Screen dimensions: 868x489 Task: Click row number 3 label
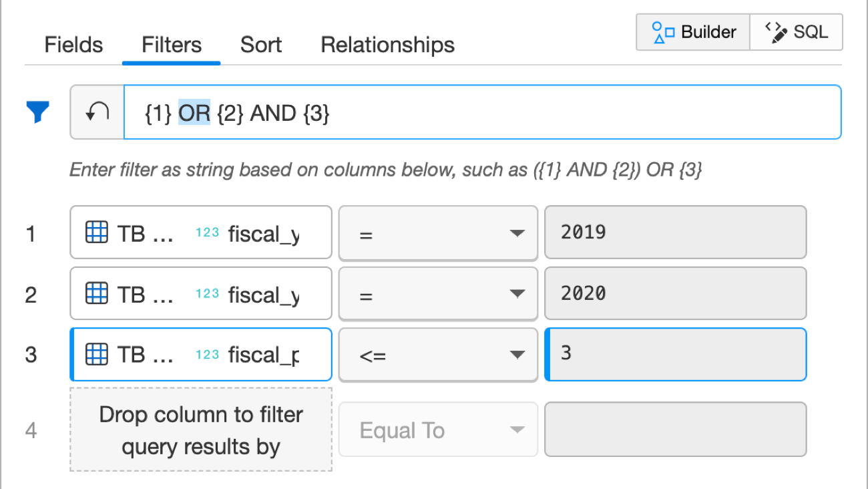(31, 355)
